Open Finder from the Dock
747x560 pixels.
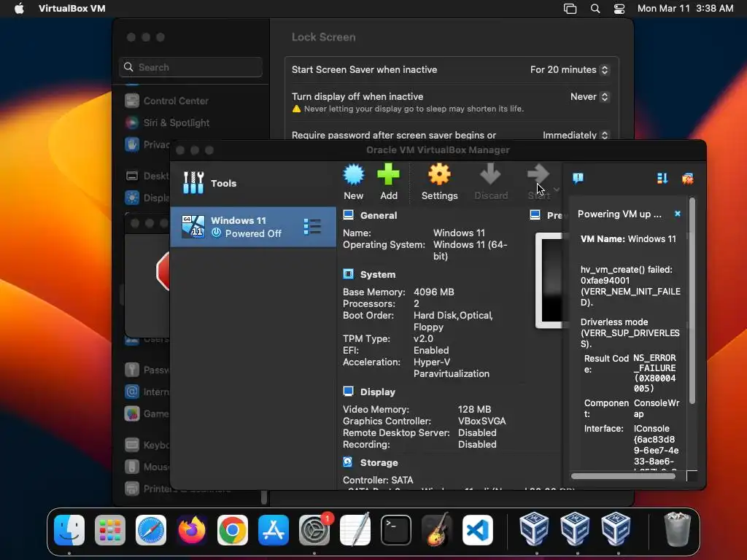coord(69,530)
